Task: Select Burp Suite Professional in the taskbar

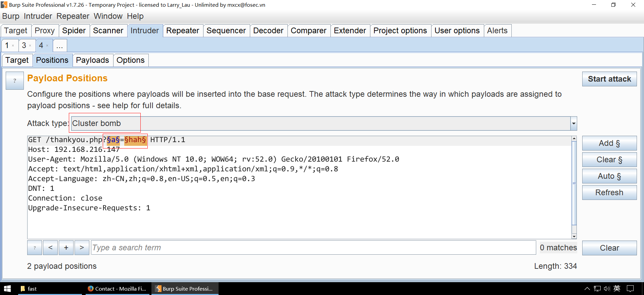Action: 185,289
